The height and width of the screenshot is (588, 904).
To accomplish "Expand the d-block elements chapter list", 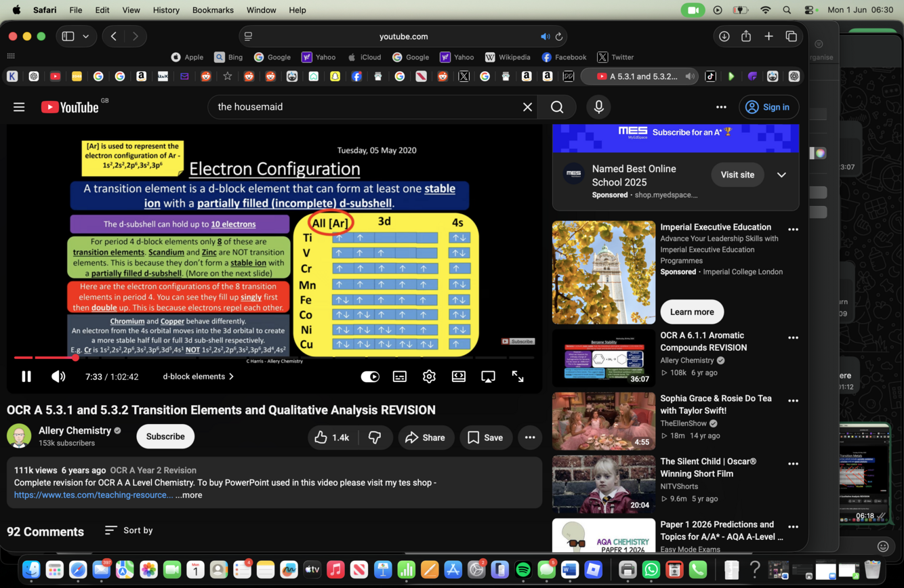I will [199, 377].
